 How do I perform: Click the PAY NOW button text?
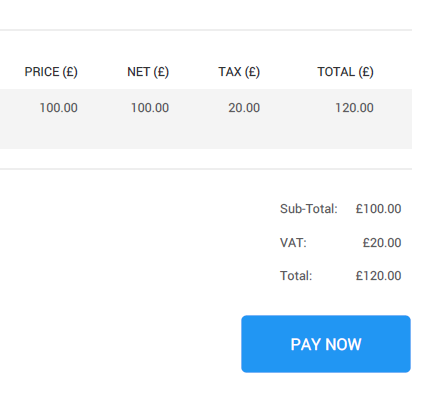(326, 344)
